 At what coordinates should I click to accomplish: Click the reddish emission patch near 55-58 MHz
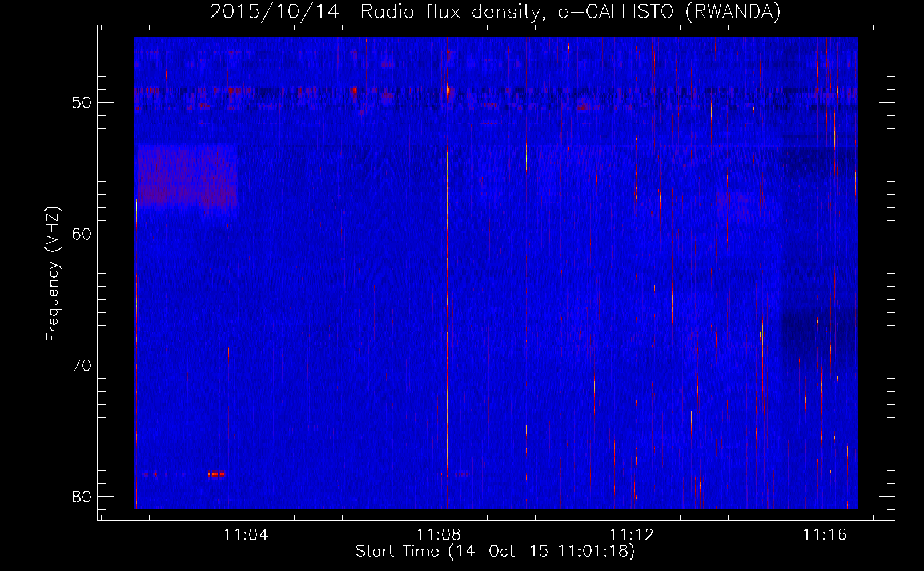(x=187, y=176)
